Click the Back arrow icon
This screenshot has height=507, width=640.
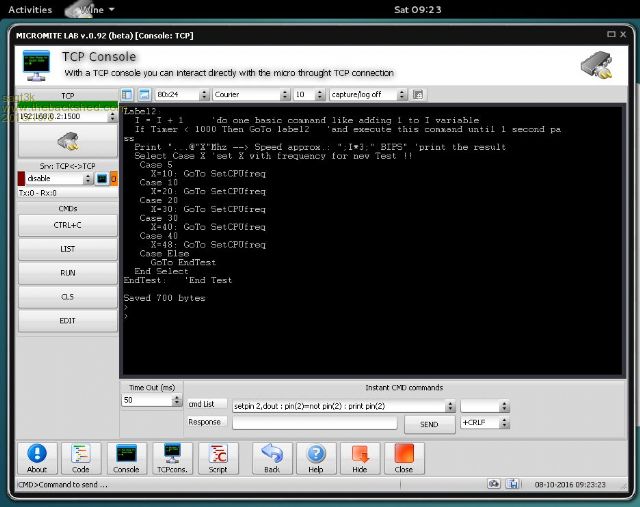click(272, 455)
